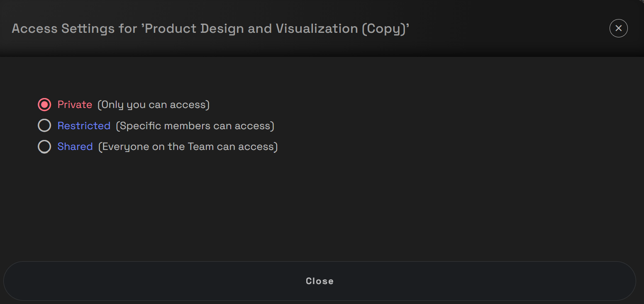Click '(Everyone on the Team can access)' text

point(188,147)
